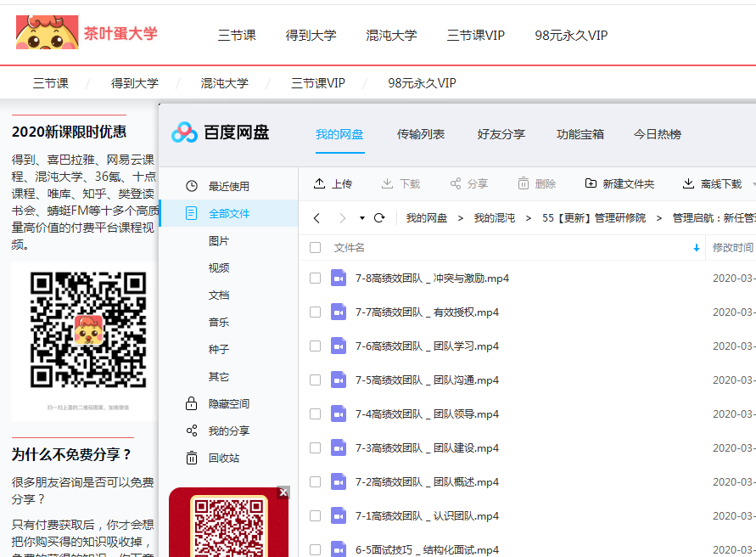This screenshot has height=557, width=756.
Task: Click 98元永久VIP in the secondary bar
Action: coord(422,83)
